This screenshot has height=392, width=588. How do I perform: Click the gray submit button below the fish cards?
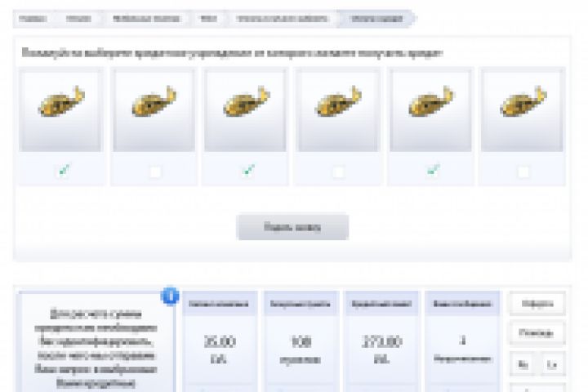[x=293, y=227]
